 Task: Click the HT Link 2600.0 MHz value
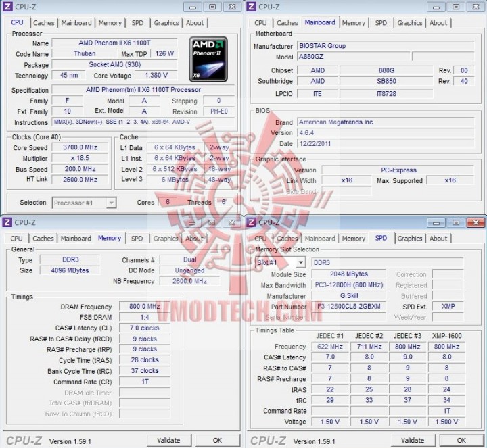pyautogui.click(x=80, y=180)
